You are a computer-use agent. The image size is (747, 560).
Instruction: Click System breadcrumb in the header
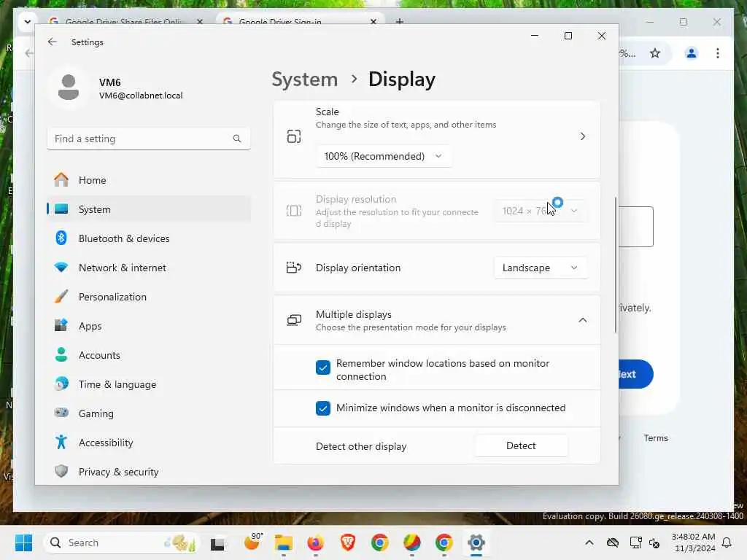pos(304,79)
